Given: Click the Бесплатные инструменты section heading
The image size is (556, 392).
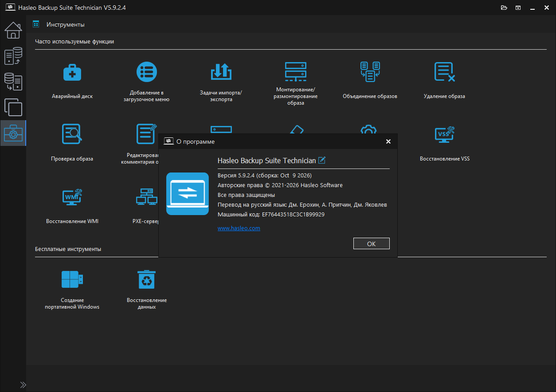Looking at the screenshot, I should click(x=68, y=249).
